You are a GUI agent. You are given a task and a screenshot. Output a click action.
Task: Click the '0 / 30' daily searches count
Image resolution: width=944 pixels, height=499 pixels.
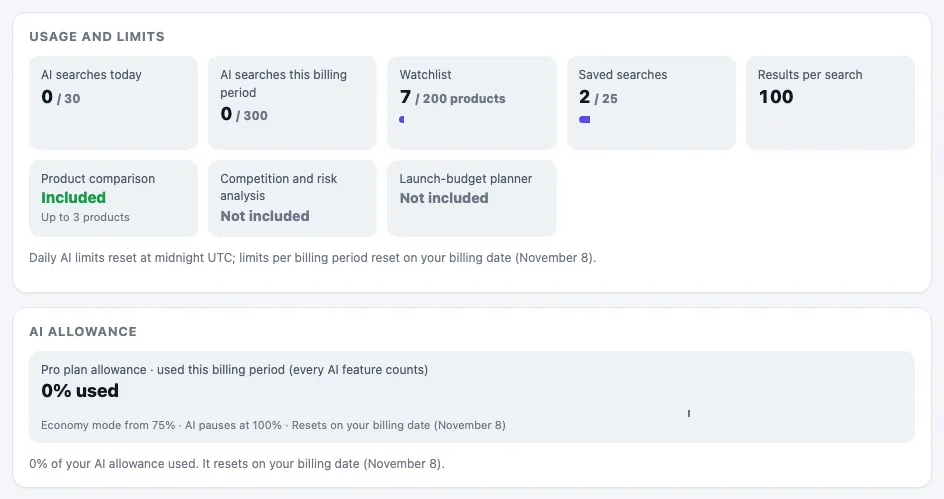pos(60,98)
